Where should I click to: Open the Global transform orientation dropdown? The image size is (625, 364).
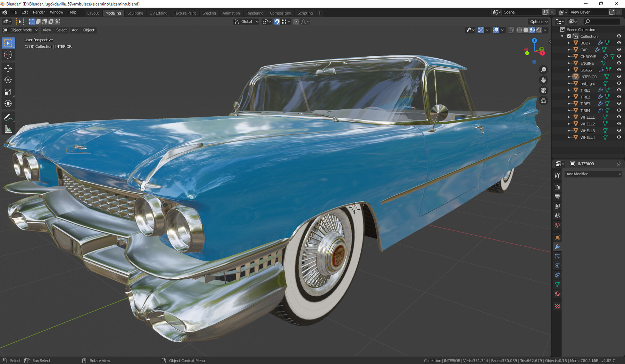pyautogui.click(x=246, y=22)
